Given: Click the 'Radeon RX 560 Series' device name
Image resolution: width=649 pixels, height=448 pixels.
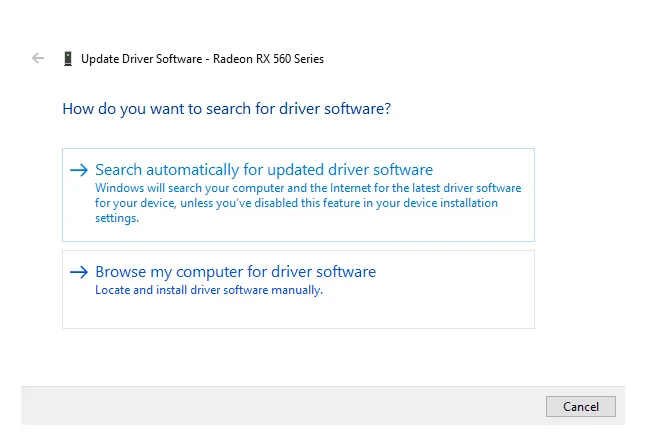Looking at the screenshot, I should click(268, 59).
